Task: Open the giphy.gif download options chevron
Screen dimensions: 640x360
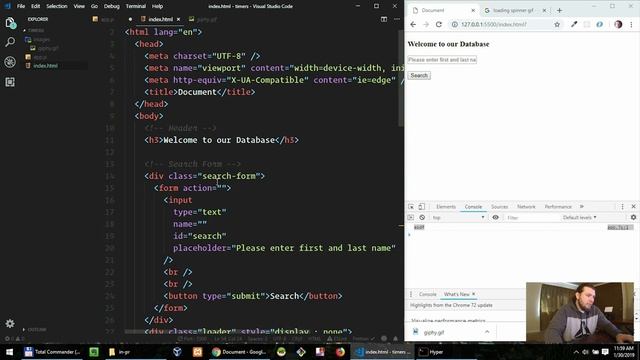Action: 487,332
